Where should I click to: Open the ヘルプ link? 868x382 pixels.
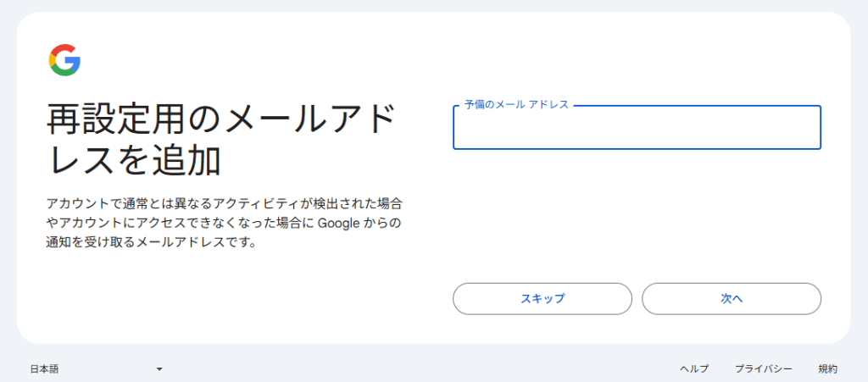point(694,368)
